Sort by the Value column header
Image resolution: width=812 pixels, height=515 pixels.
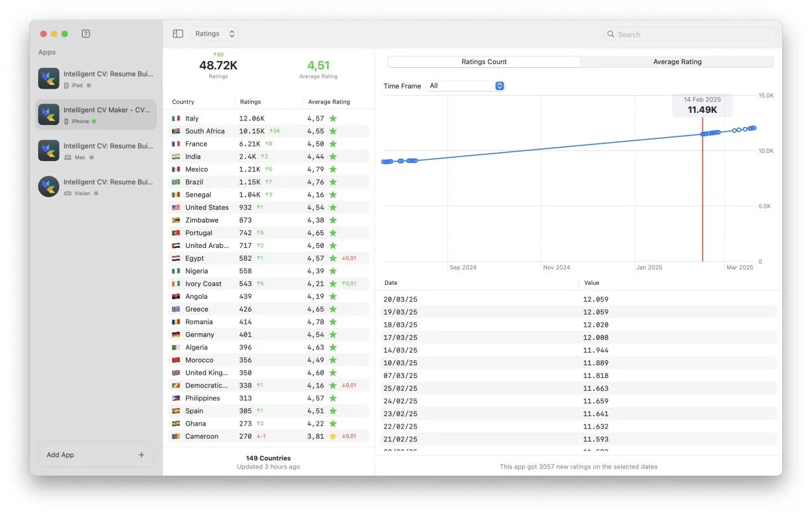591,283
